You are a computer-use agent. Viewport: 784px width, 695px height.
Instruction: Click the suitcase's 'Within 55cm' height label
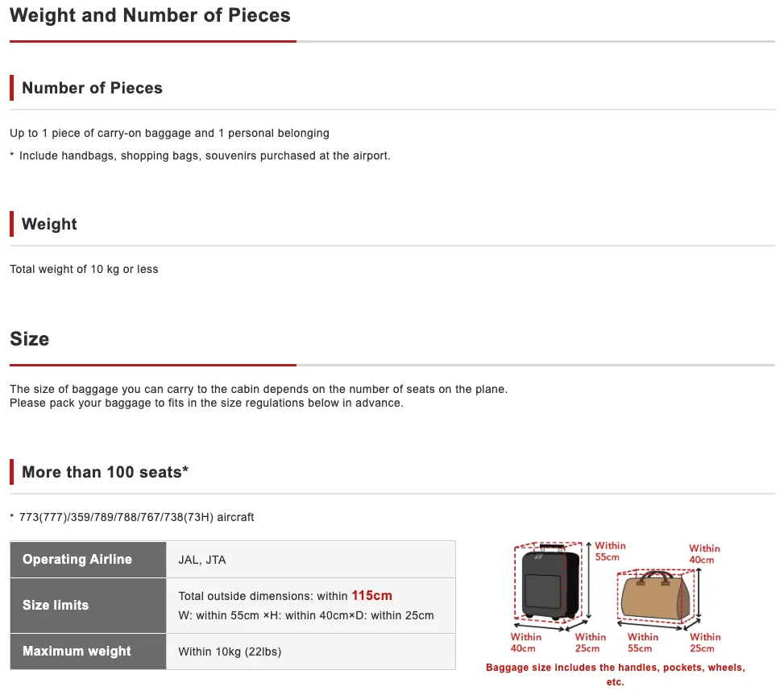click(610, 551)
